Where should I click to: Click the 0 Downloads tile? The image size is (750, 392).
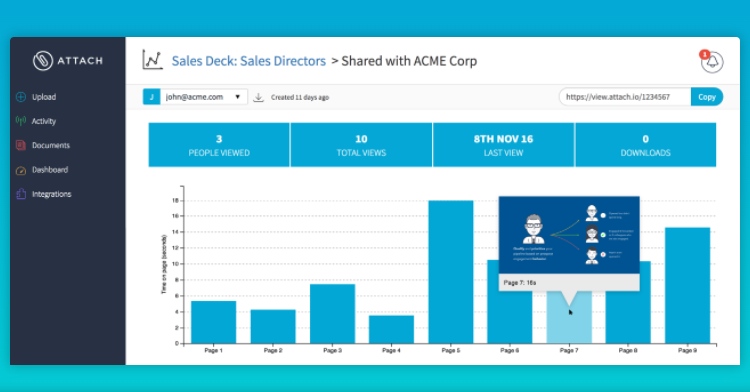[x=646, y=145]
